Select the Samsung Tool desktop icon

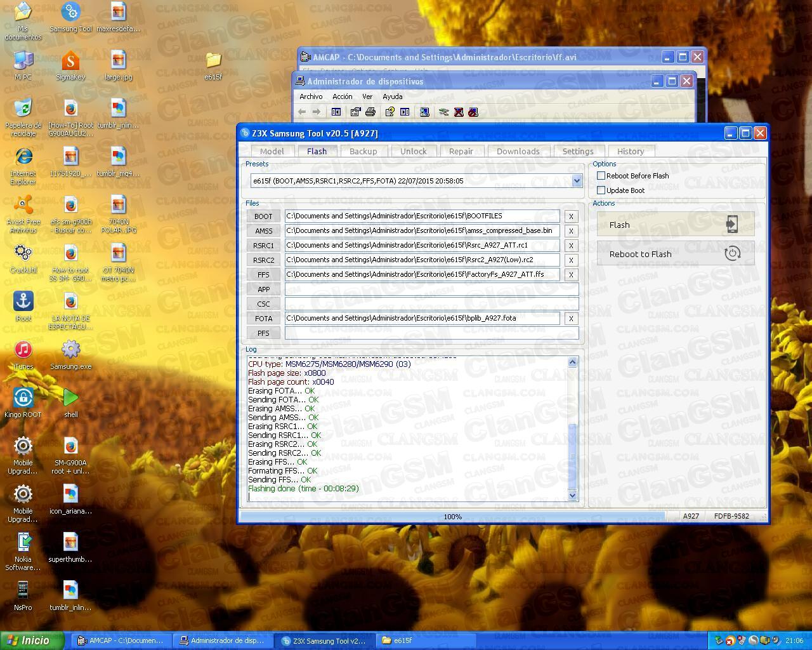[x=70, y=17]
